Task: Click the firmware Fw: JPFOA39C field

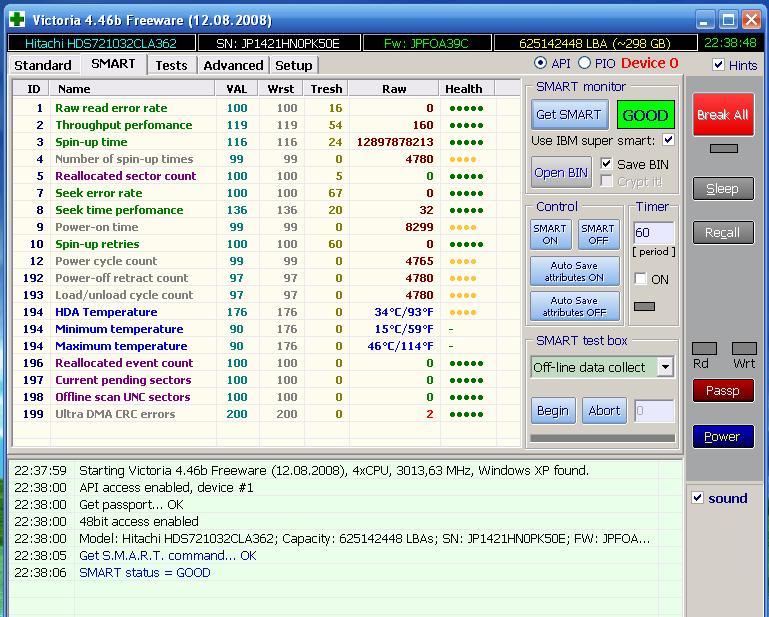Action: point(426,43)
